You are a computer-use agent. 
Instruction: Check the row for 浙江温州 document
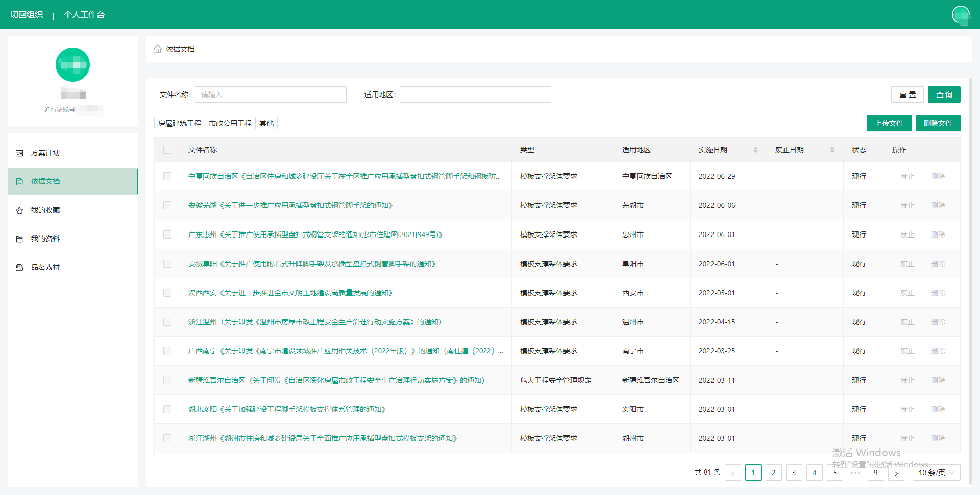coord(167,322)
